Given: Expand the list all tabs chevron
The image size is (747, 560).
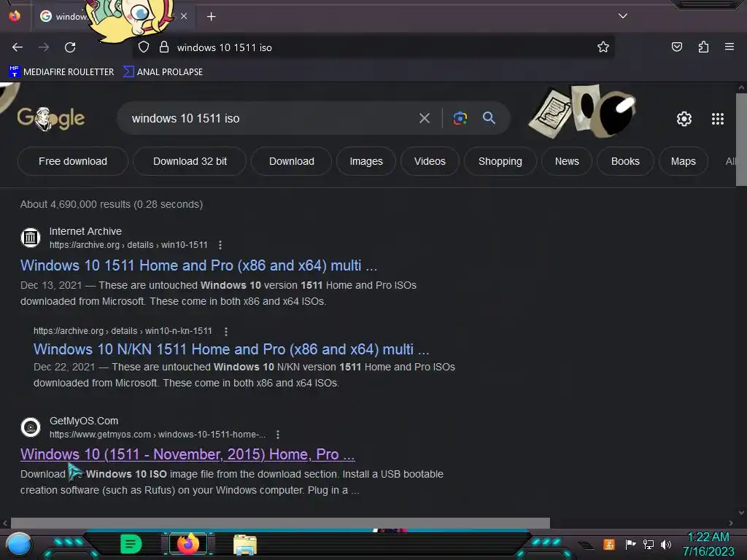Looking at the screenshot, I should pos(623,16).
